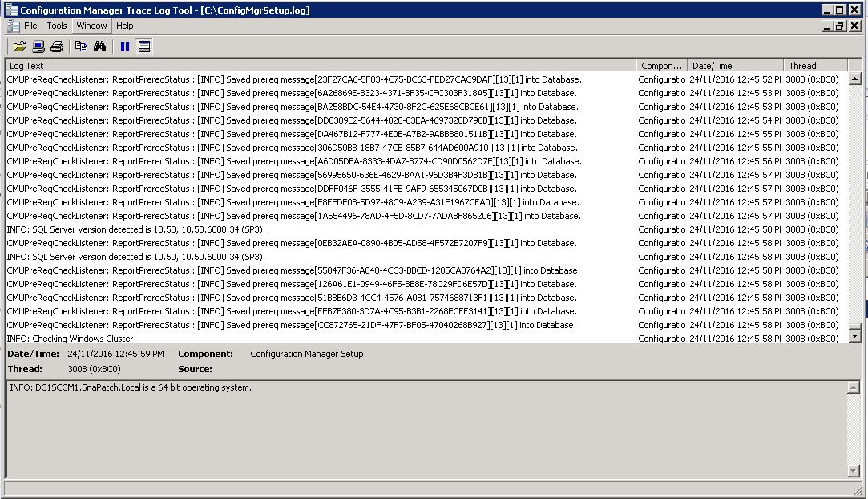Image resolution: width=868 pixels, height=499 pixels.
Task: Click the details text about 64 bit operating system
Action: (131, 387)
